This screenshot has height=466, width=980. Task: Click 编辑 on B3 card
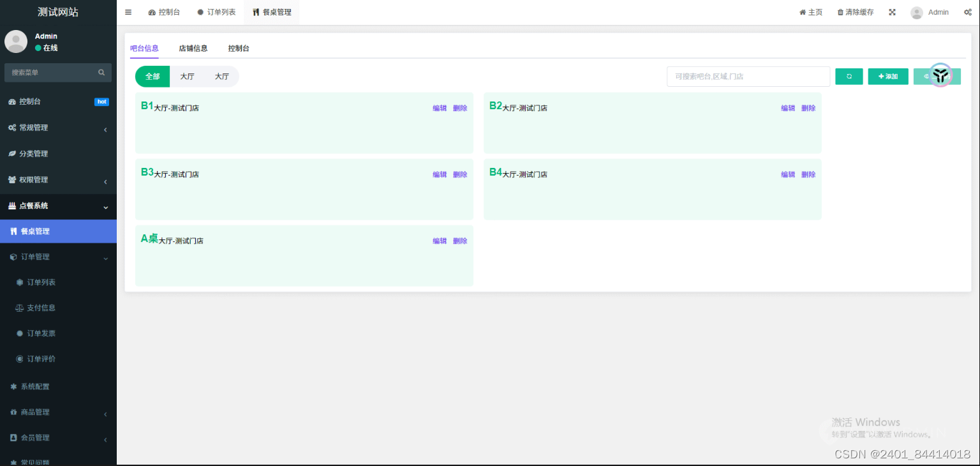(x=440, y=175)
